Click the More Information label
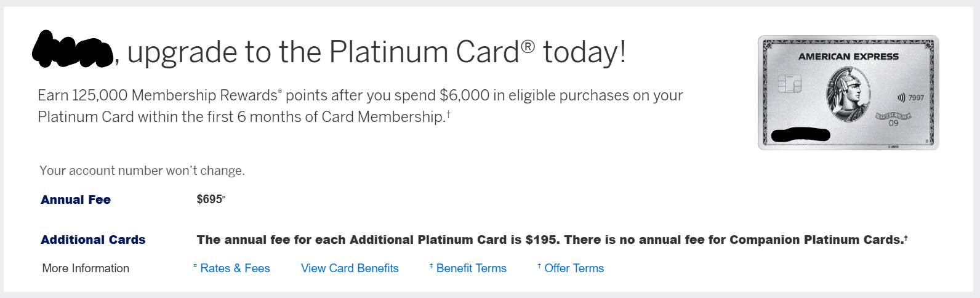Screen dimensions: 980x298 point(86,268)
